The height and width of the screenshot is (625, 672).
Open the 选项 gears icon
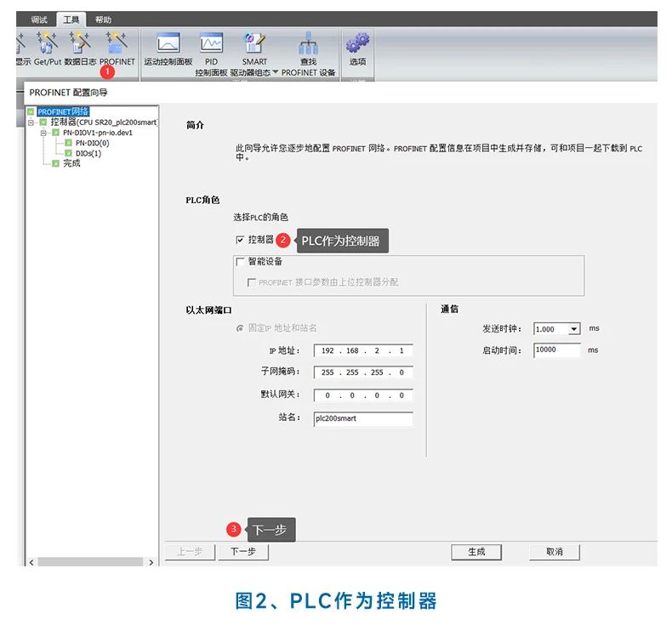(357, 43)
